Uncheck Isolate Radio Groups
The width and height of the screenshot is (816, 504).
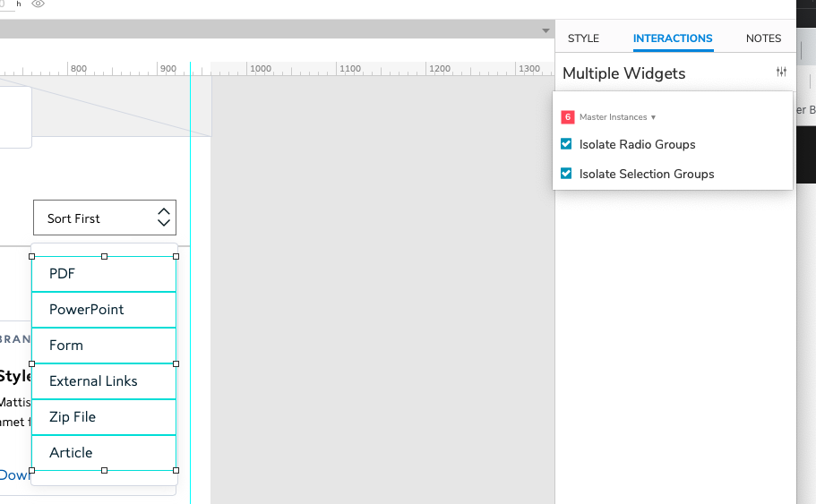(566, 144)
